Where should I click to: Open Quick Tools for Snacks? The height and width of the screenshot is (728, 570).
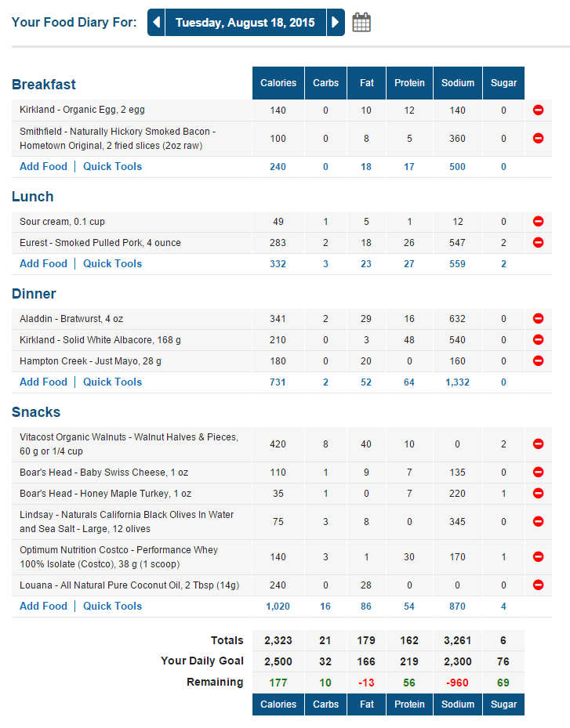pos(112,606)
